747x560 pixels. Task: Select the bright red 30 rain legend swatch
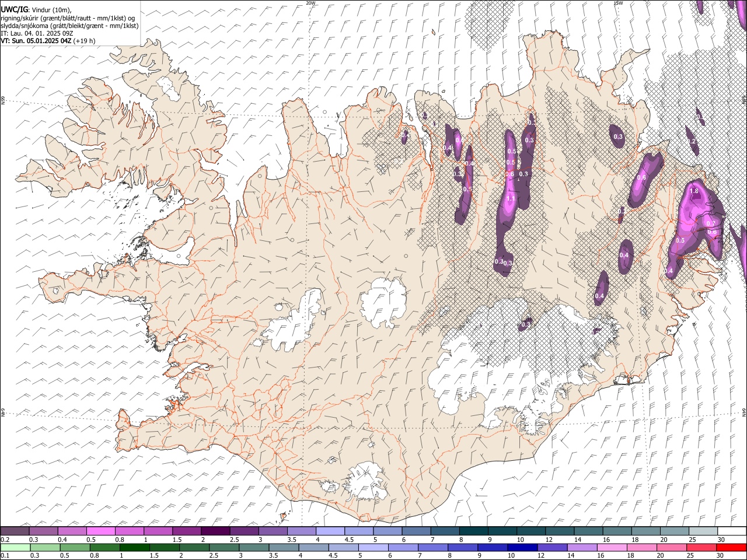[731, 547]
